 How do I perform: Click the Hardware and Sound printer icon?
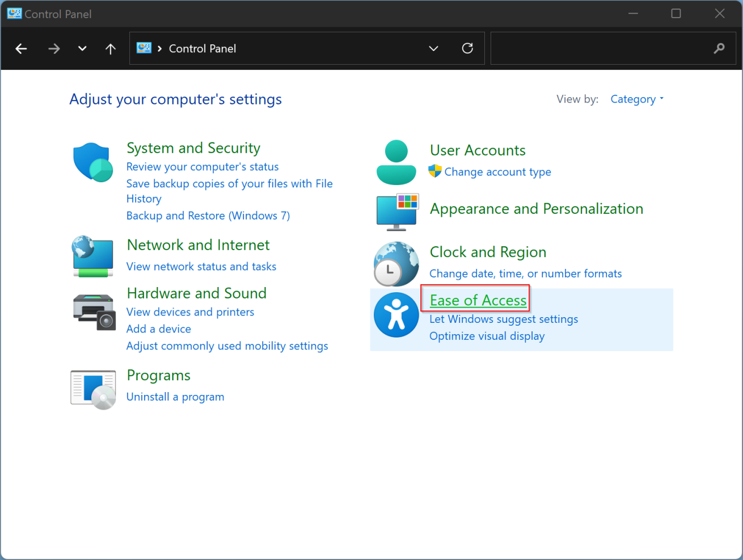coord(94,311)
